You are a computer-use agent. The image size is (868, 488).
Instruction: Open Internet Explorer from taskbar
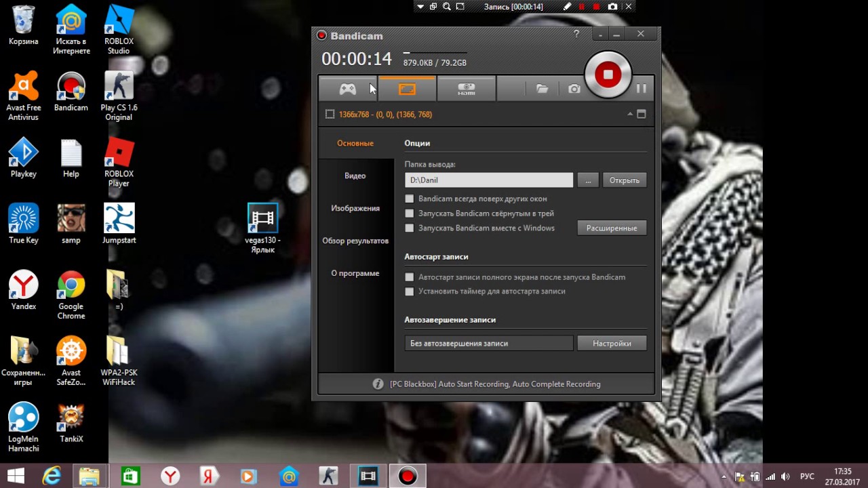click(x=52, y=476)
